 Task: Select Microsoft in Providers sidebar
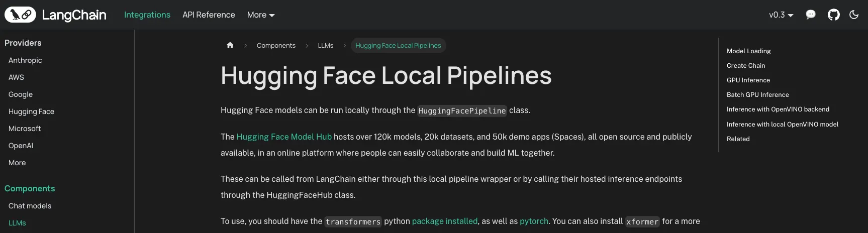pyautogui.click(x=25, y=129)
